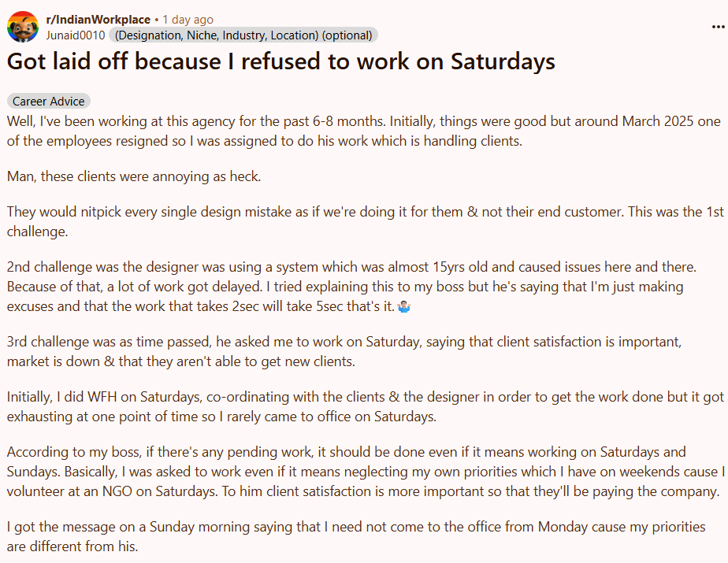Click the paragraph starting 'According to my boss'
This screenshot has width=728, height=563.
[x=362, y=472]
